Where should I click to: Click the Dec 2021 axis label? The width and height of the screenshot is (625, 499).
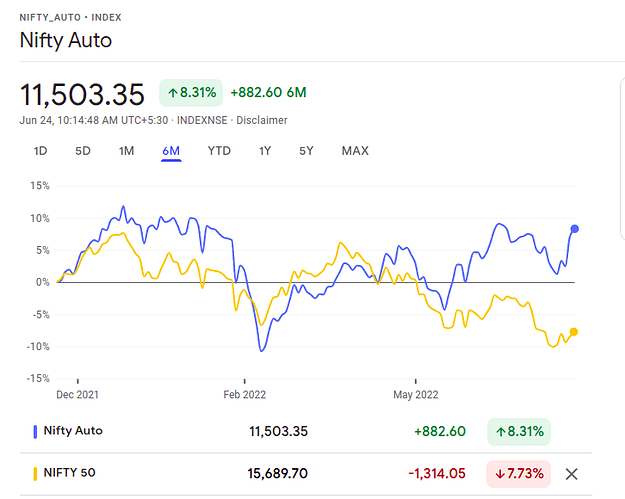[x=77, y=395]
